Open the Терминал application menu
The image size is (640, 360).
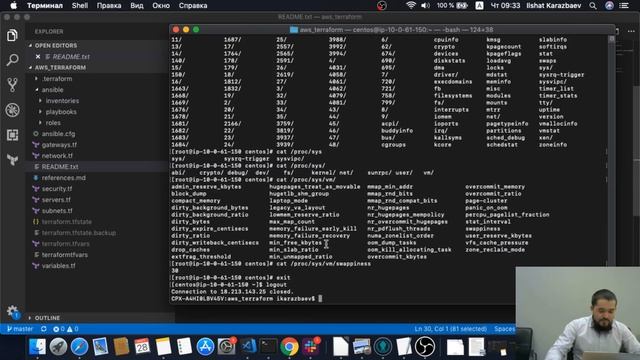(45, 6)
